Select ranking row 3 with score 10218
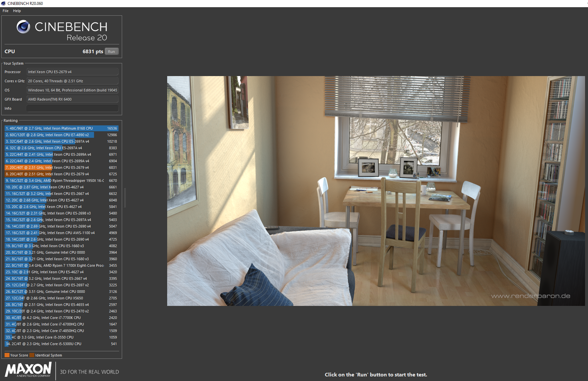588x381 pixels. 61,141
